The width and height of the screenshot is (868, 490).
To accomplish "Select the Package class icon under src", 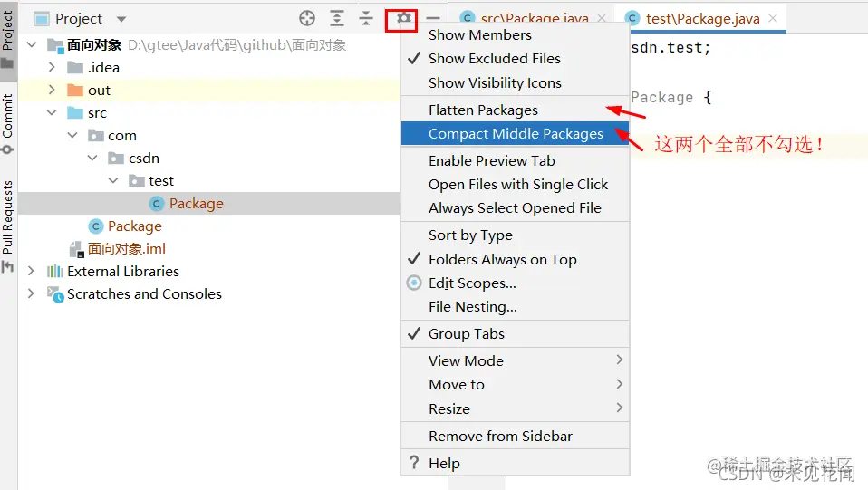I will [96, 226].
